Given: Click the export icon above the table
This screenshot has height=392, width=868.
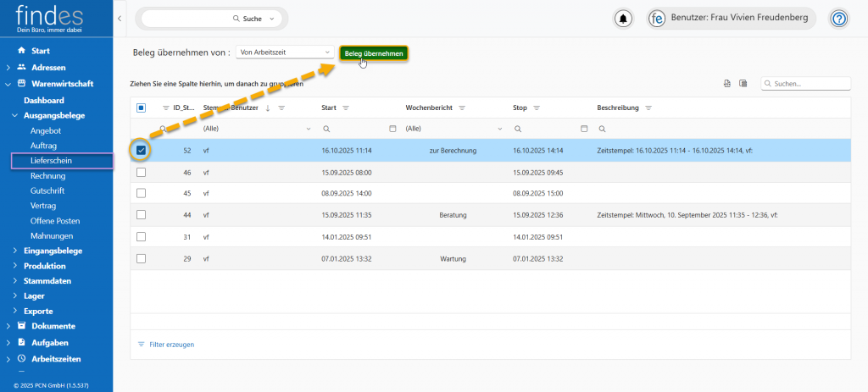Looking at the screenshot, I should click(x=726, y=83).
